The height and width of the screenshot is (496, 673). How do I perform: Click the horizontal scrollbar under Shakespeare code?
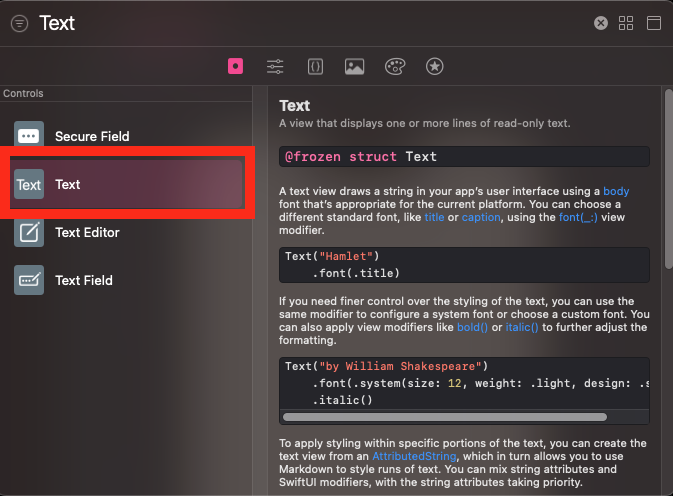(x=445, y=417)
